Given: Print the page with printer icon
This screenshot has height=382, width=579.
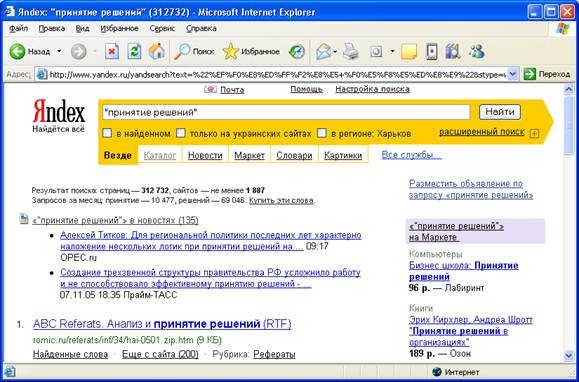Looking at the screenshot, I should pos(350,52).
